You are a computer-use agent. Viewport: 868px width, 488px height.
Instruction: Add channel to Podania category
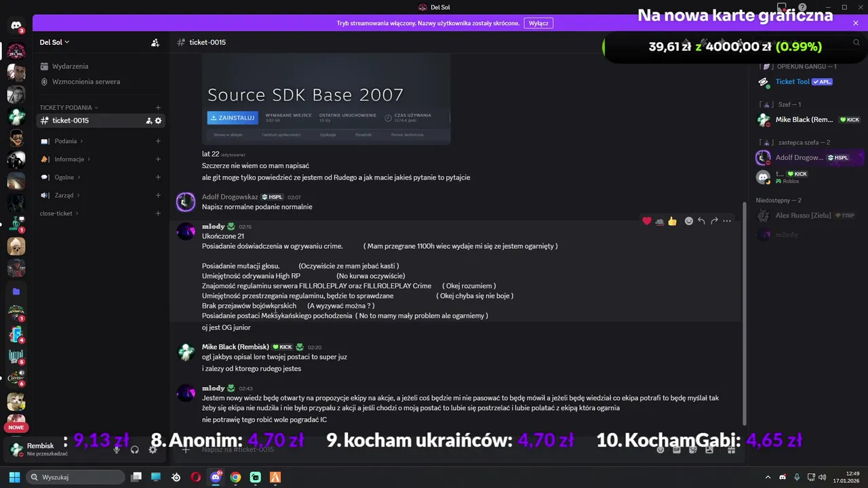click(x=158, y=141)
